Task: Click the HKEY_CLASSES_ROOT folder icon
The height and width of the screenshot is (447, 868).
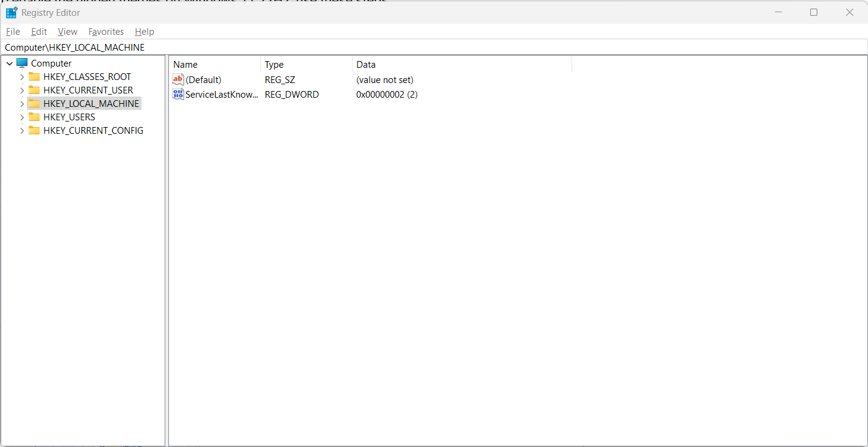Action: point(34,77)
